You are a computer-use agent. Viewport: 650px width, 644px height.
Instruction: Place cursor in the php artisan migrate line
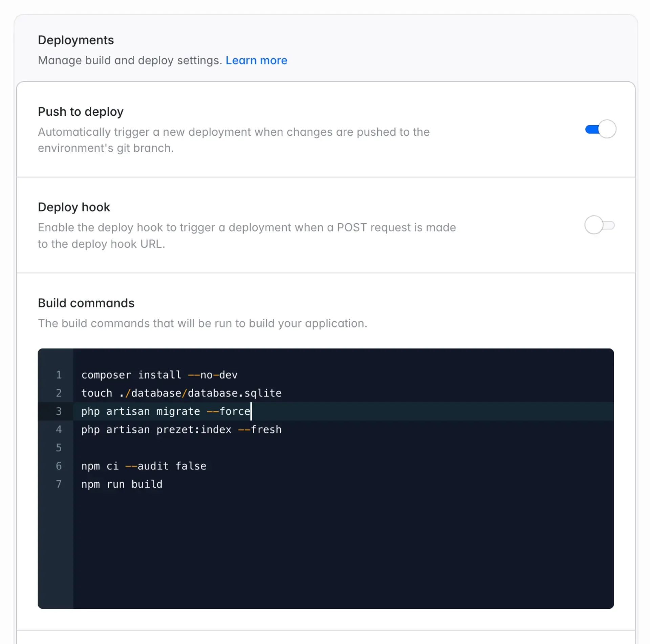(x=166, y=411)
